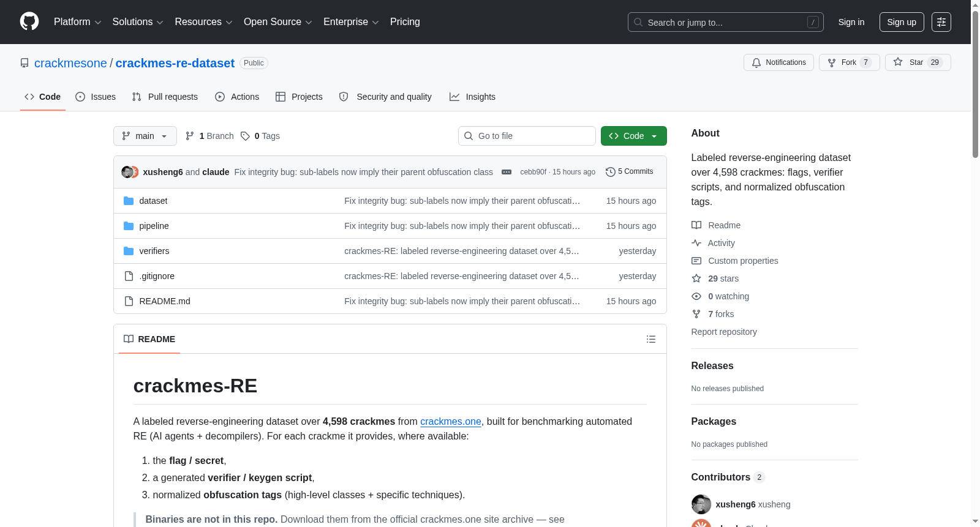Click the eye icon beside 0 watching
Image resolution: width=980 pixels, height=527 pixels.
pyautogui.click(x=696, y=296)
